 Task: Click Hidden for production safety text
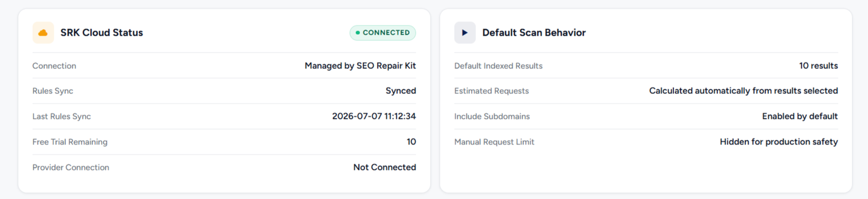tap(778, 142)
